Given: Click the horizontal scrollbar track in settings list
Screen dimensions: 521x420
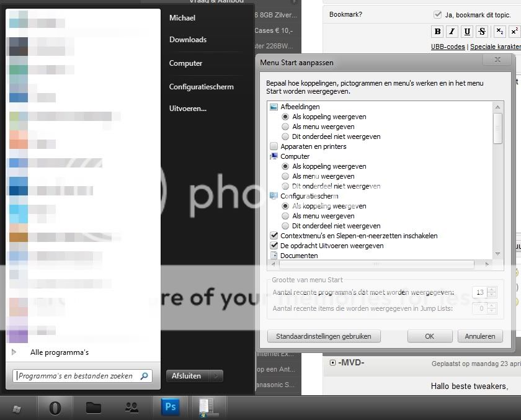Looking at the screenshot, I should [377, 264].
